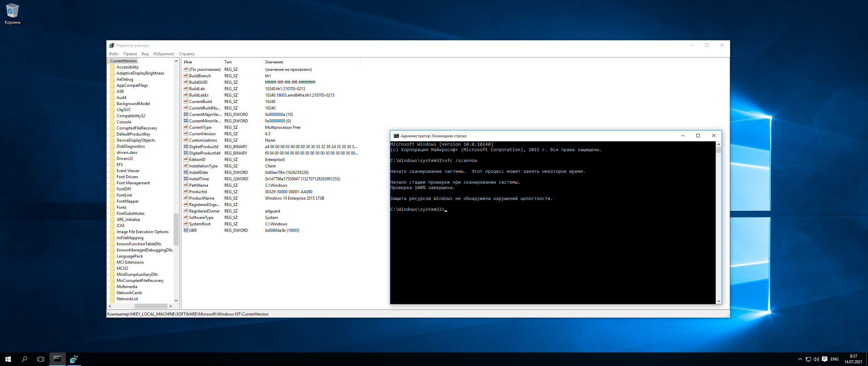Select the ProductName string icon
This screenshot has width=868, height=366.
tap(186, 198)
